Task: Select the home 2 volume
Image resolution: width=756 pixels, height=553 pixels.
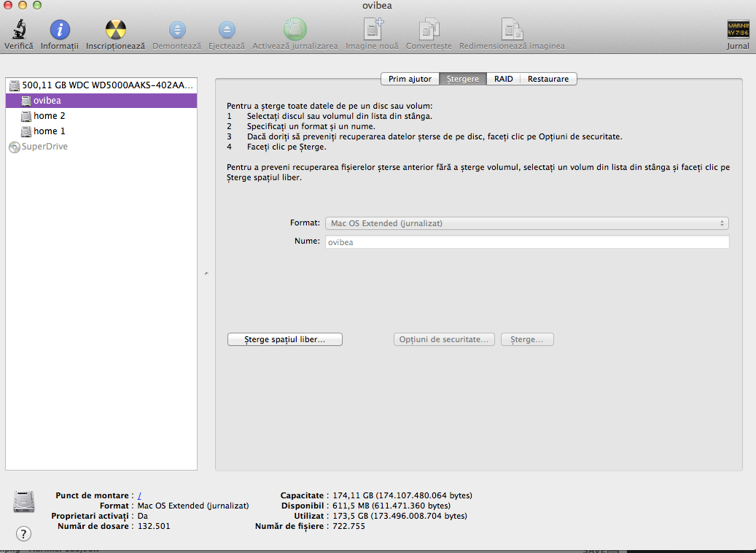Action: (101, 116)
